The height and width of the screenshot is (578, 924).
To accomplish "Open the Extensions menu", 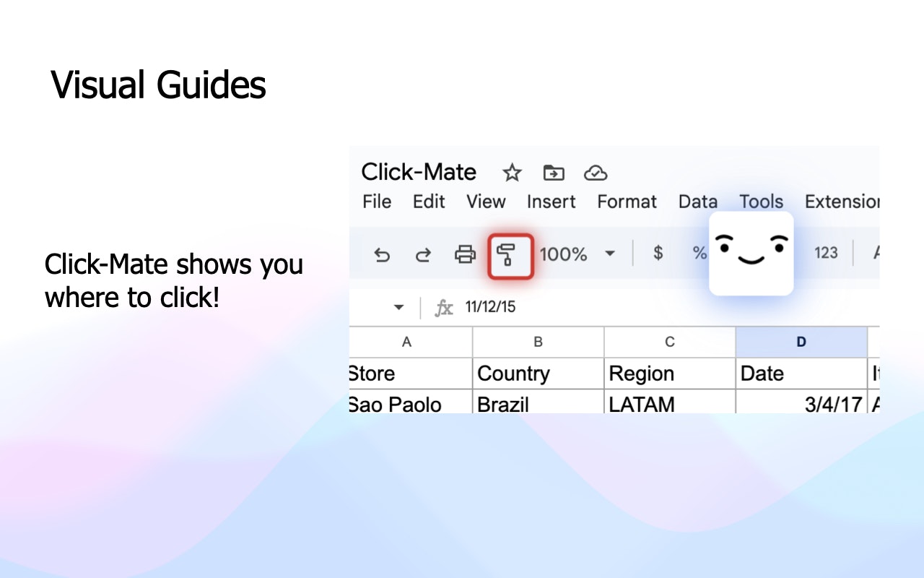I will point(842,202).
